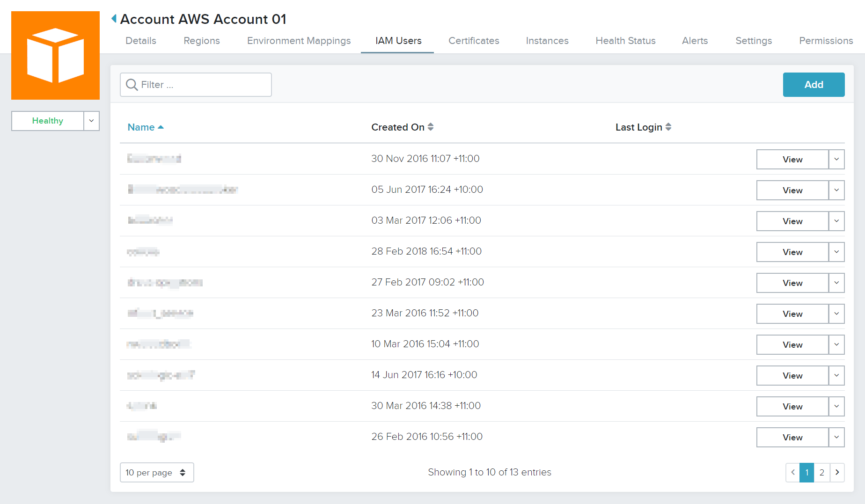Click the orange AWS account cube logo
This screenshot has width=865, height=504.
click(55, 55)
